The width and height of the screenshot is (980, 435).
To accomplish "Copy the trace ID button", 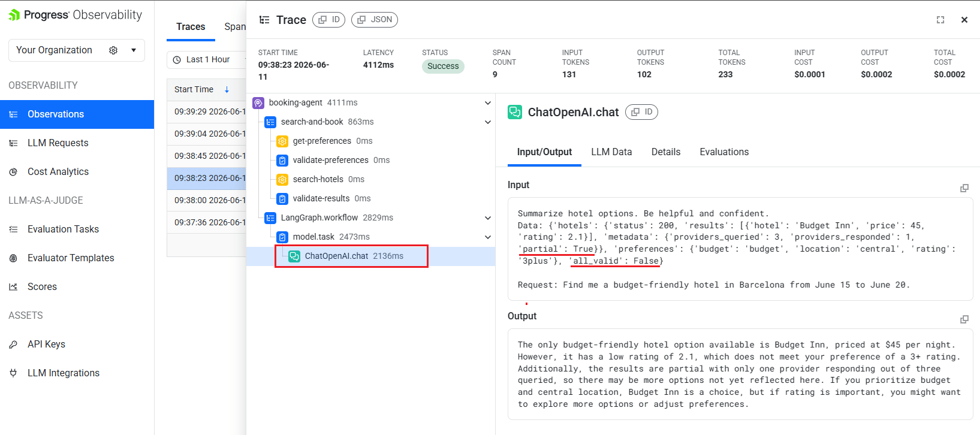I will [329, 20].
